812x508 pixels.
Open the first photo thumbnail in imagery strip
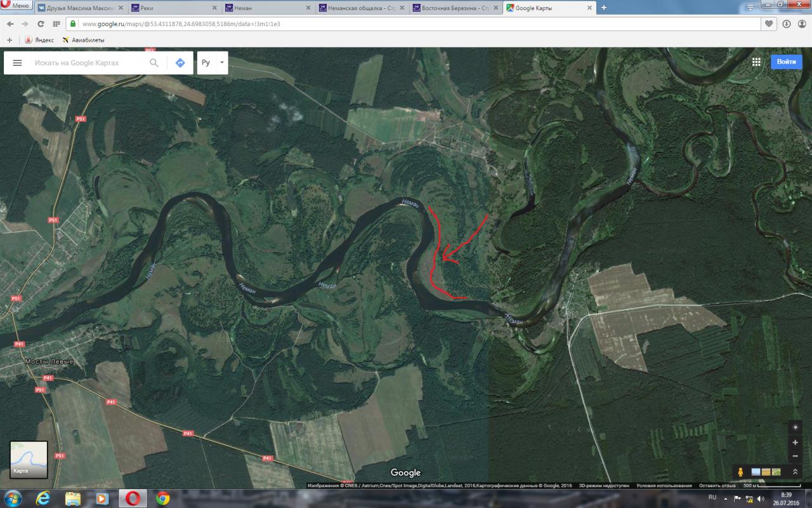click(756, 472)
